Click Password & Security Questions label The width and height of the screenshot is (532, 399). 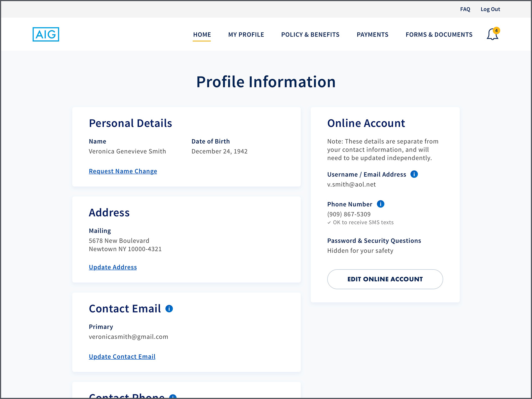pos(374,241)
